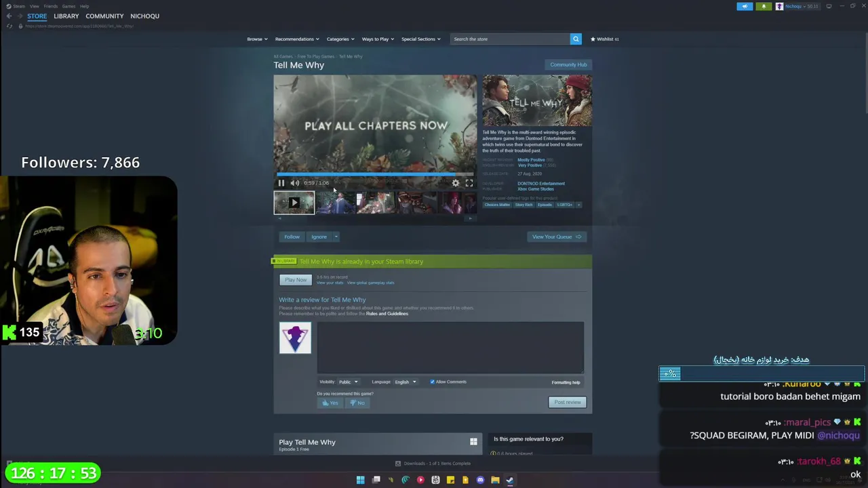Toggle fullscreen on the trailer
868x488 pixels.
(x=469, y=183)
